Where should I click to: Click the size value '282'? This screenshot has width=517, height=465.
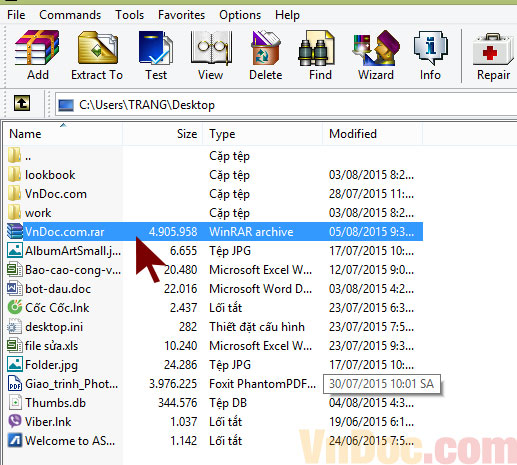click(x=188, y=327)
